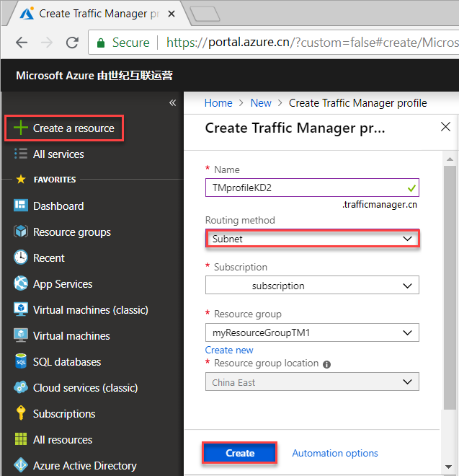Click the Recent clock icon
This screenshot has width=459, height=476.
point(21,257)
